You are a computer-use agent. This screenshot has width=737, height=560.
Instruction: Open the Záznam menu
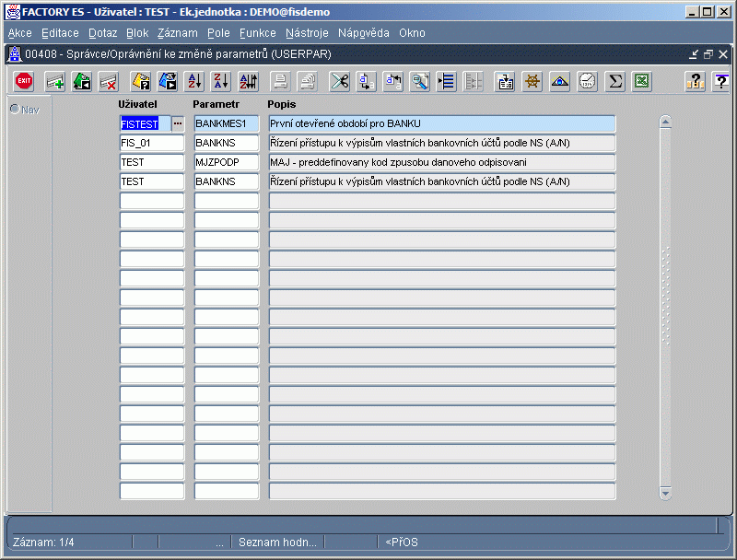[x=178, y=33]
